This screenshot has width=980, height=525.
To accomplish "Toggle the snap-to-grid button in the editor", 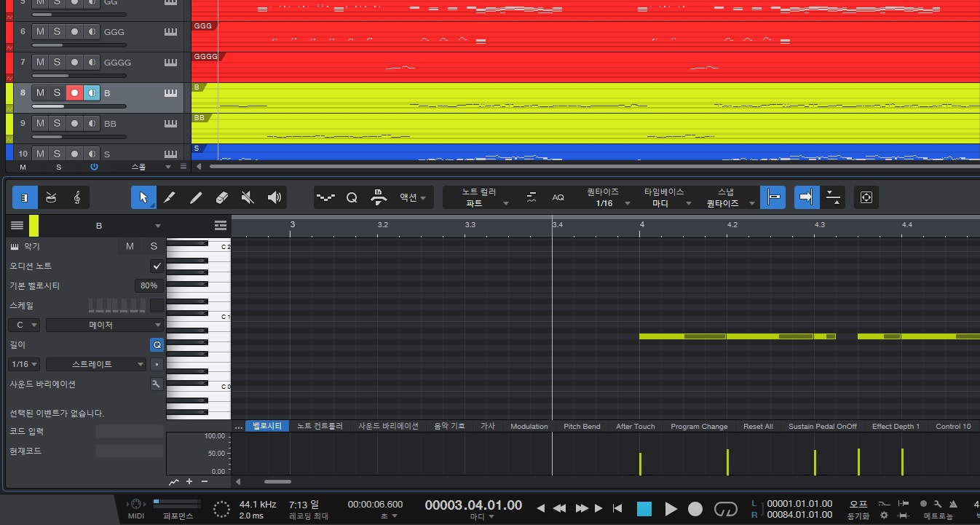I will 773,197.
